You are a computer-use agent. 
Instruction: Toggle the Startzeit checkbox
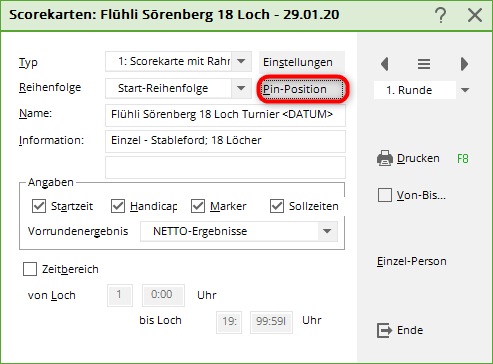pyautogui.click(x=39, y=206)
